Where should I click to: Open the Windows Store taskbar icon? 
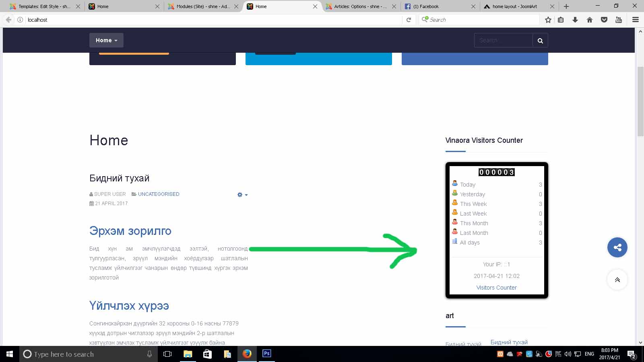pos(207,354)
